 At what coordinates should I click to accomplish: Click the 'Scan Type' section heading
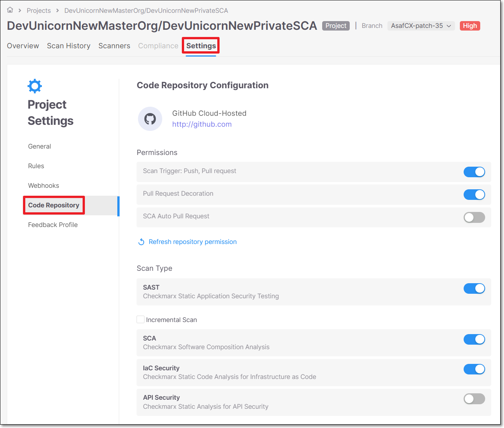click(154, 268)
